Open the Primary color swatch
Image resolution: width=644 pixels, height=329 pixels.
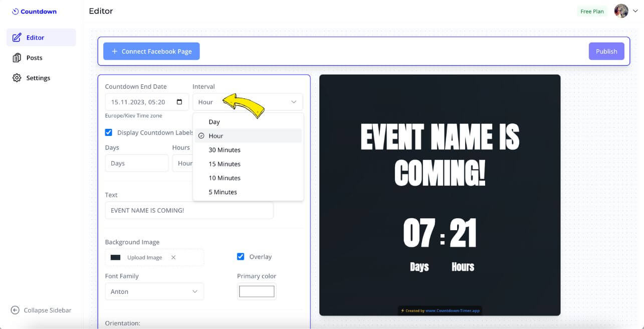(x=256, y=291)
